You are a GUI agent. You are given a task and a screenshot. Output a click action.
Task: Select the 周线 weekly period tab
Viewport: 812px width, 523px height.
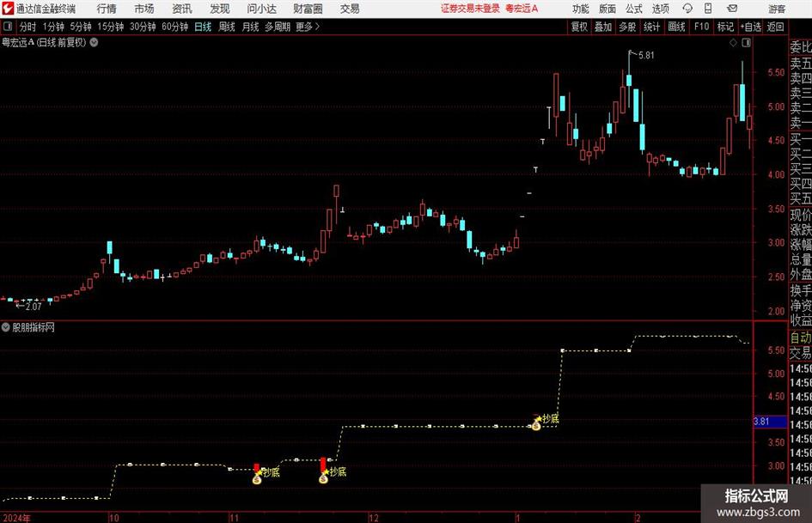(227, 27)
